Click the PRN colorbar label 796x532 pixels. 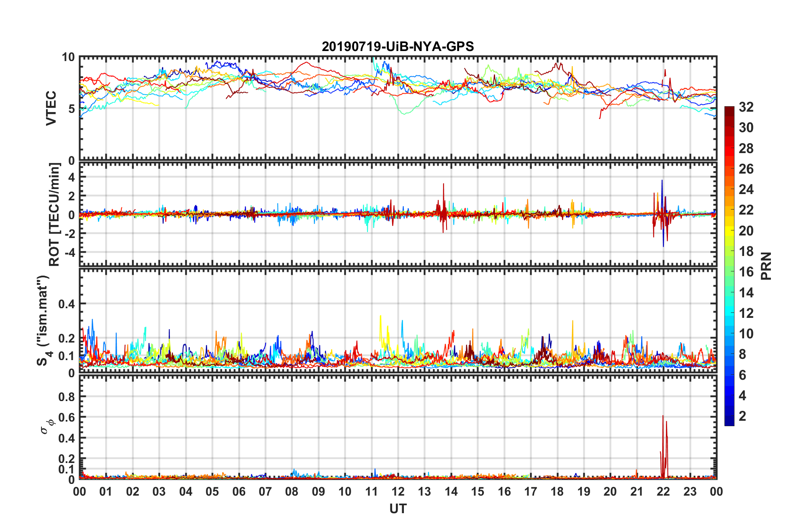(x=766, y=266)
